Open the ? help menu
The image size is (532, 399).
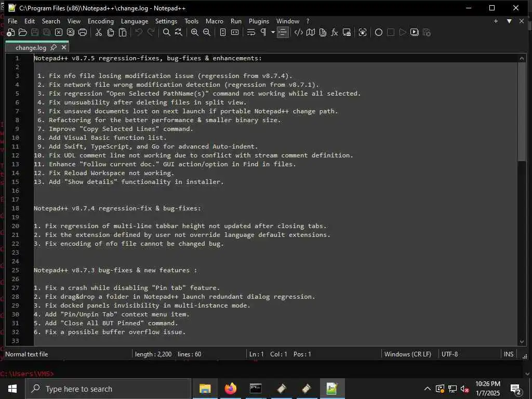[x=308, y=21]
